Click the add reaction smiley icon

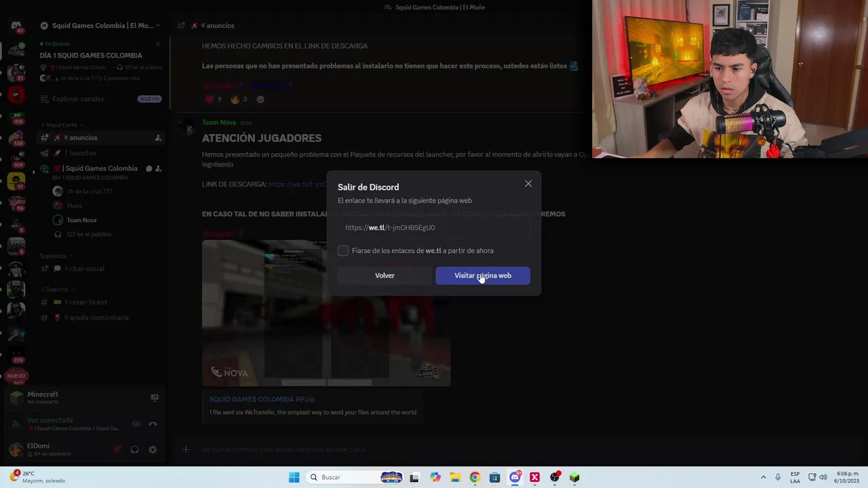click(260, 99)
